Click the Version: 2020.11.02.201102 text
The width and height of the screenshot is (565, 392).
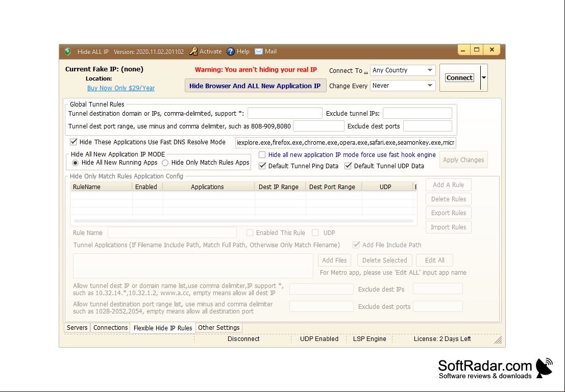point(149,52)
